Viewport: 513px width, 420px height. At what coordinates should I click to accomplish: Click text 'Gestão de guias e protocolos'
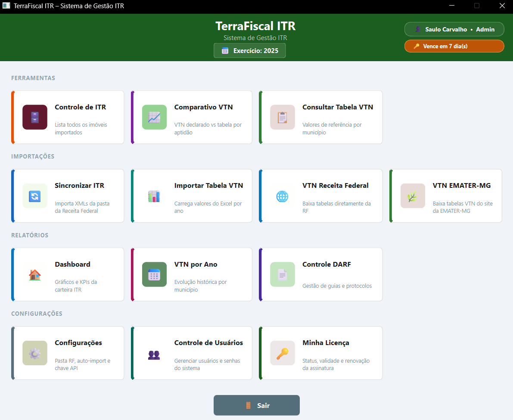(337, 286)
